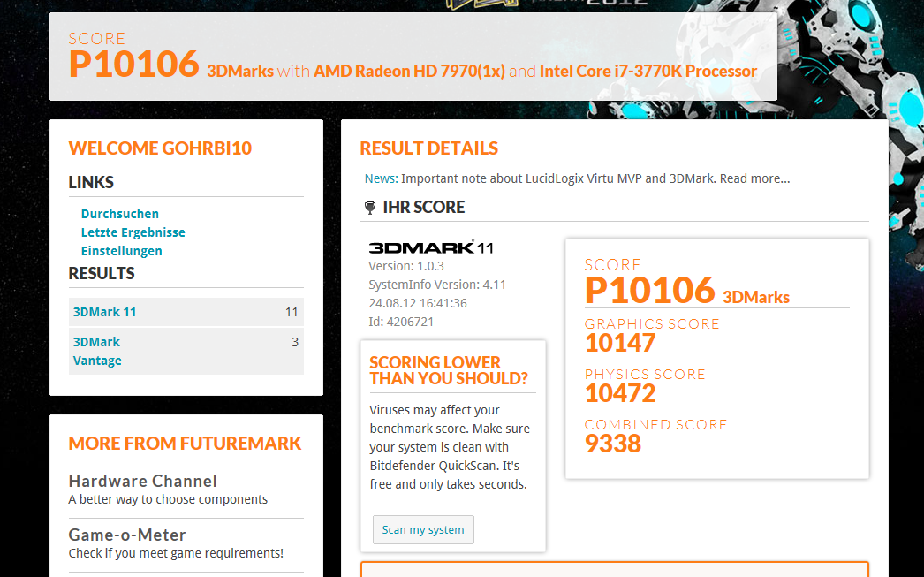Click the 3DMark 11 logo
This screenshot has height=577, width=924.
pyautogui.click(x=431, y=247)
